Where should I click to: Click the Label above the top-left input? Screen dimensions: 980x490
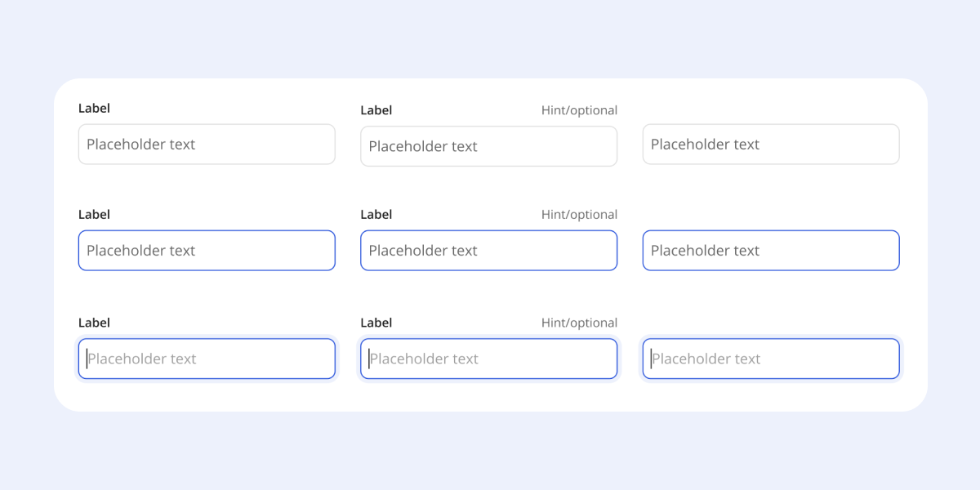click(x=94, y=108)
